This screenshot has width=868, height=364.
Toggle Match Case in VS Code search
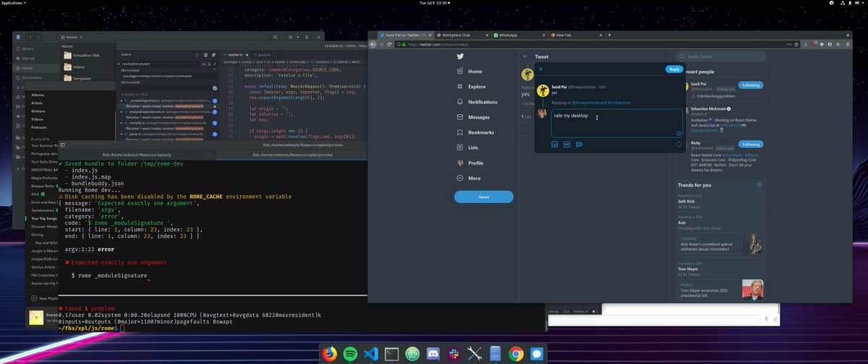(205, 64)
